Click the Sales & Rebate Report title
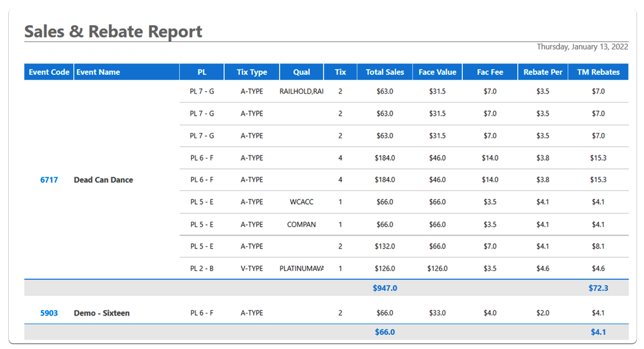This screenshot has height=349, width=644. (113, 32)
